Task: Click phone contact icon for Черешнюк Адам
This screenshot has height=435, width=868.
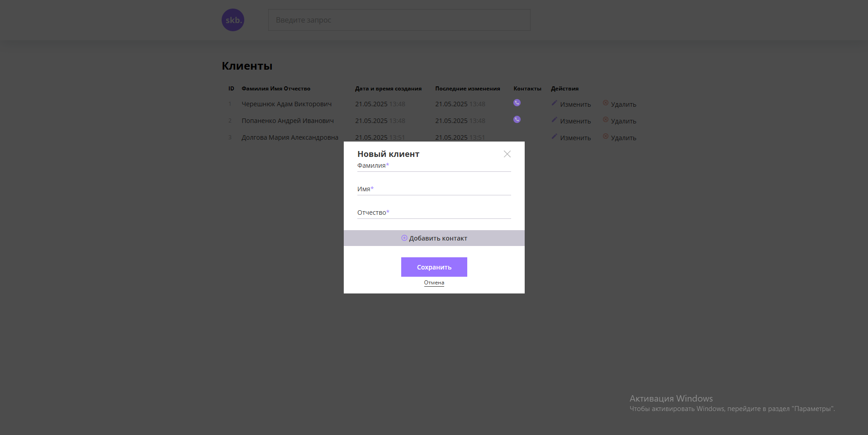Action: [517, 103]
